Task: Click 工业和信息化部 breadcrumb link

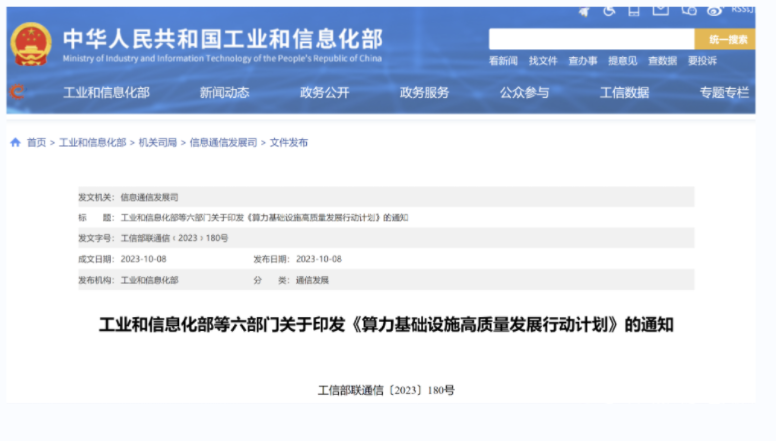Action: [93, 143]
